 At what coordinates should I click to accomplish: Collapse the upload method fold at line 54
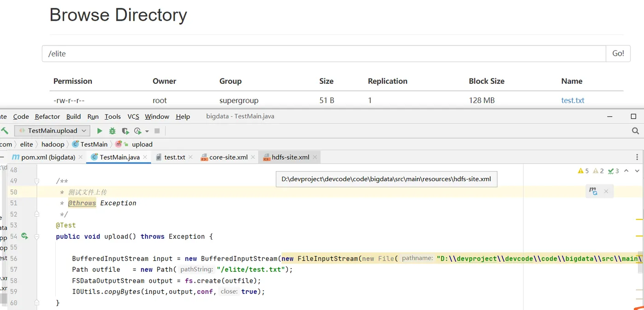37,236
